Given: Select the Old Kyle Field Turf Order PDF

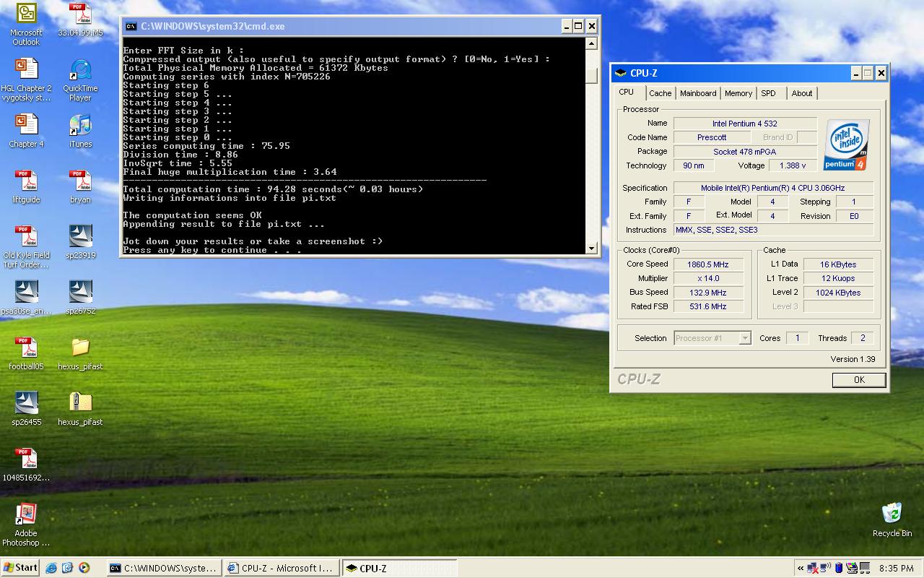Looking at the screenshot, I should click(x=27, y=246).
